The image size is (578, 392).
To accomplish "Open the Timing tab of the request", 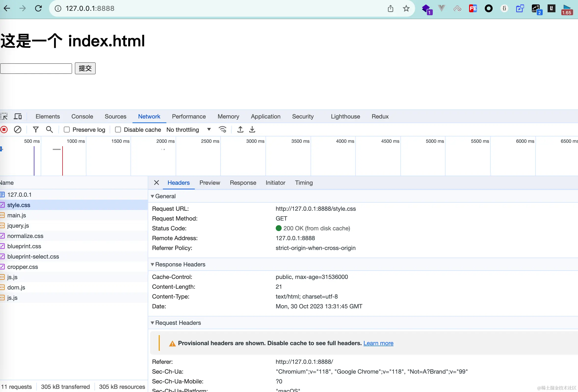I will [x=304, y=183].
